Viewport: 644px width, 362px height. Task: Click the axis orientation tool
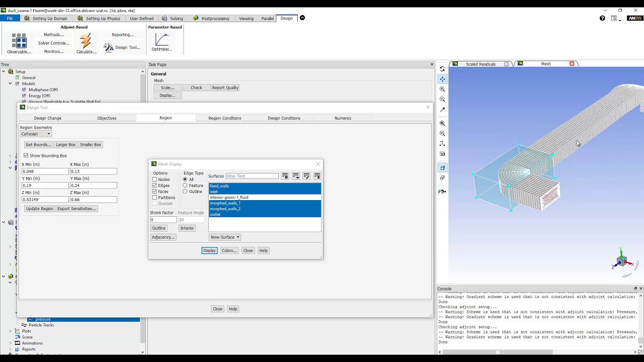point(442,143)
